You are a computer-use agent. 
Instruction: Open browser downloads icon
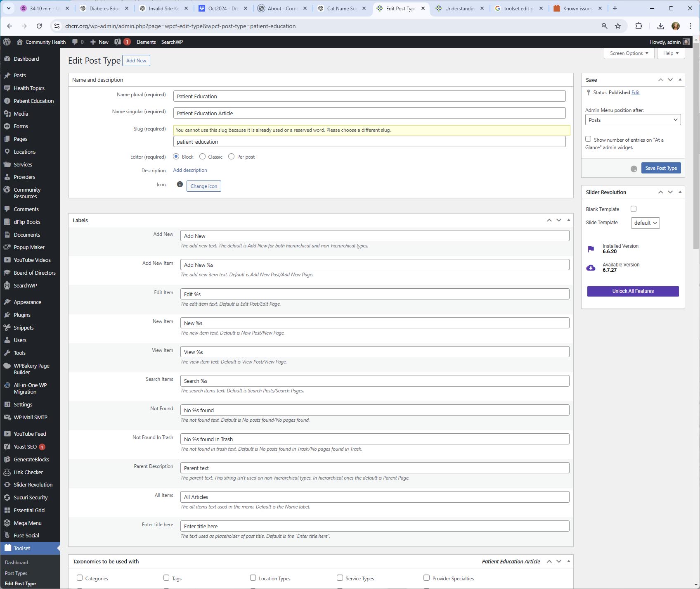661,26
